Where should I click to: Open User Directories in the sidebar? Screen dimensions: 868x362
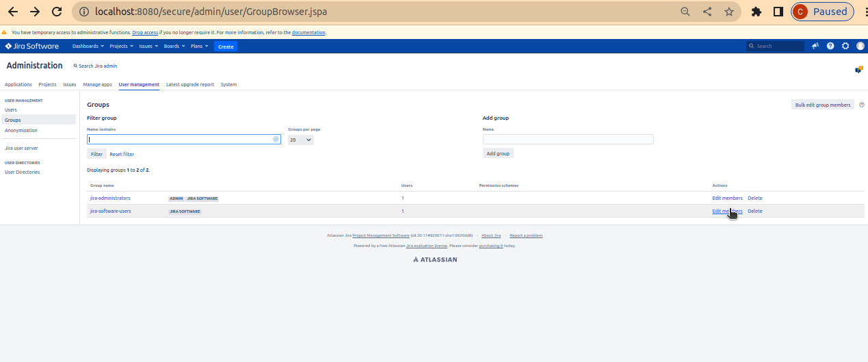[x=23, y=172]
